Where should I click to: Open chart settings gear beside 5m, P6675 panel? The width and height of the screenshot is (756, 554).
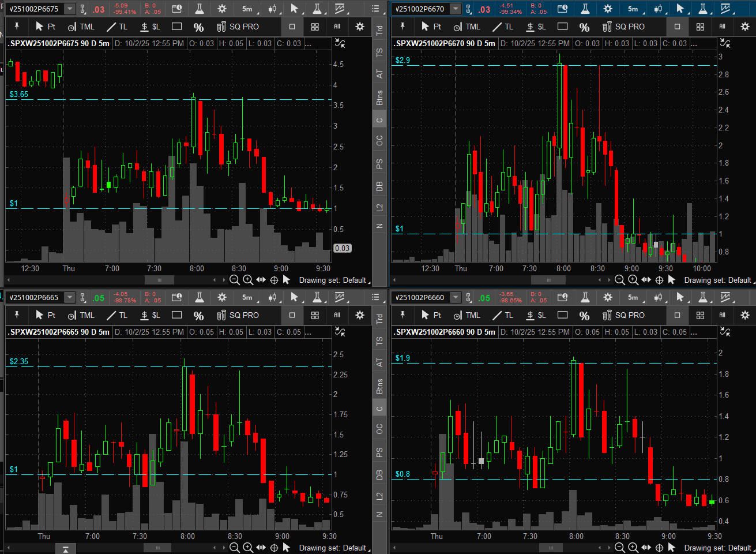(222, 9)
